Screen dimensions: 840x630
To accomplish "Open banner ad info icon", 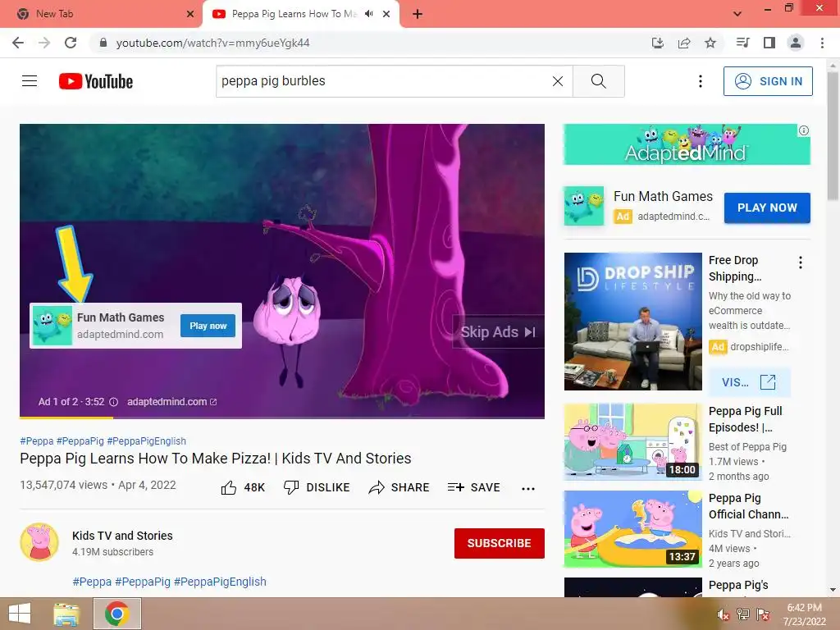I will pyautogui.click(x=804, y=130).
